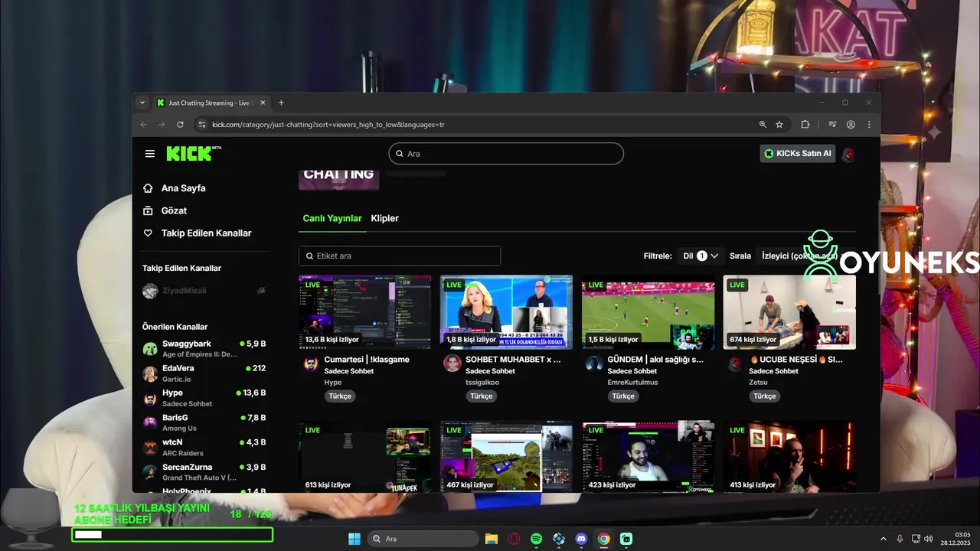Click the KICKs Satın Al button
Image resolution: width=980 pixels, height=551 pixels.
click(798, 154)
